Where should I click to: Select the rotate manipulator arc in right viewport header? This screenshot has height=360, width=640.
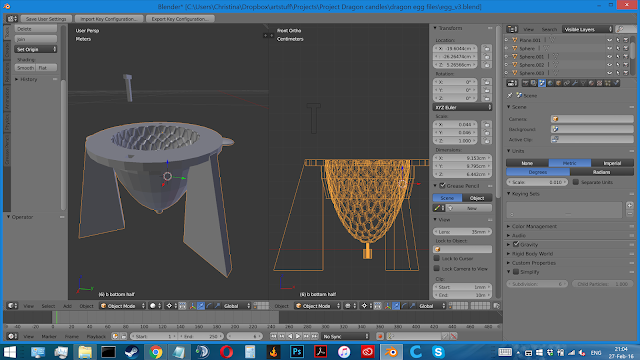pos(404,306)
